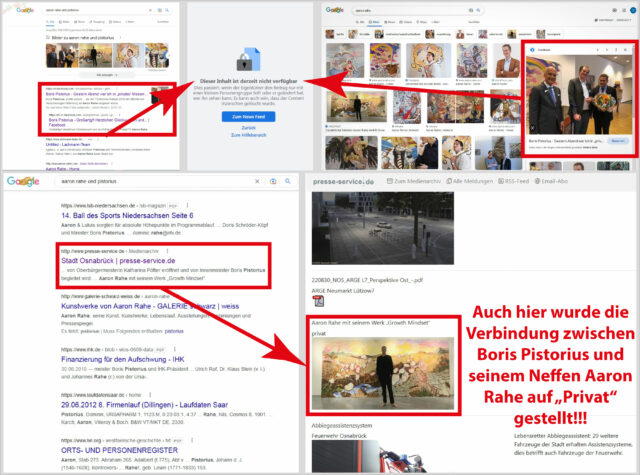Advance the image carousel with its arrow
This screenshot has width=640, height=475.
[168, 55]
